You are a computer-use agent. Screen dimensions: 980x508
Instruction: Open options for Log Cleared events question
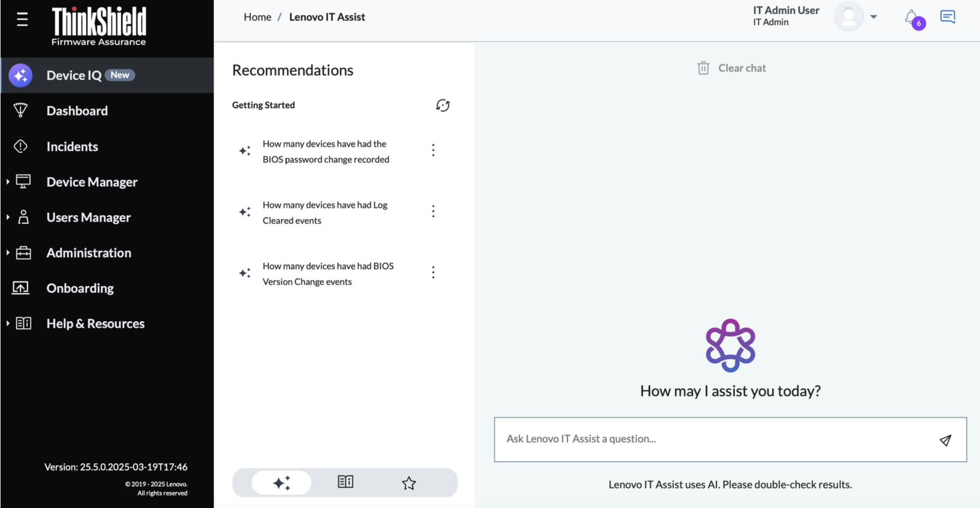(433, 211)
